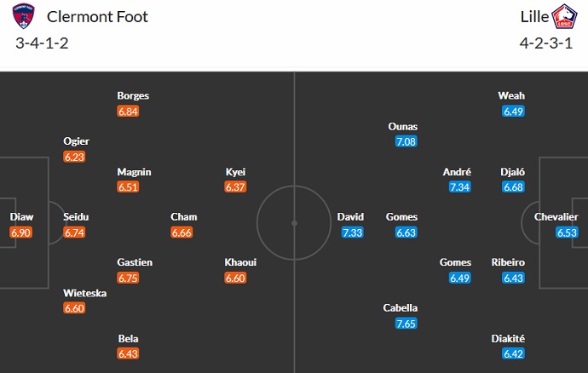Click the Clermont Foot club crest
Viewport: 588px width, 373px height.
[x=25, y=17]
